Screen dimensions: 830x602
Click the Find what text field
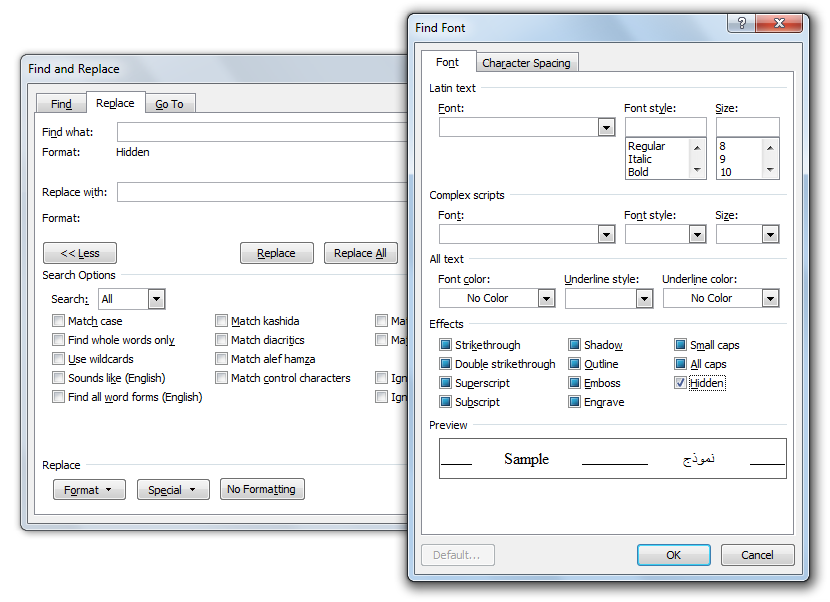(262, 132)
